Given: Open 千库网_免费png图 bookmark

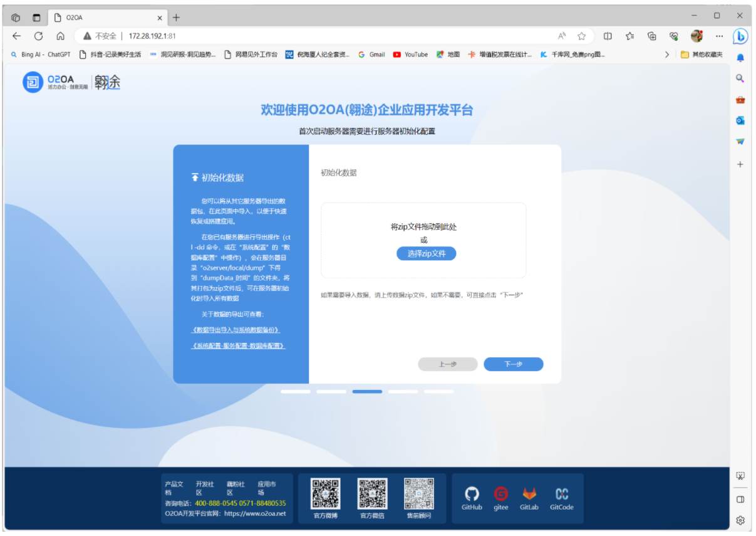Looking at the screenshot, I should pyautogui.click(x=572, y=55).
